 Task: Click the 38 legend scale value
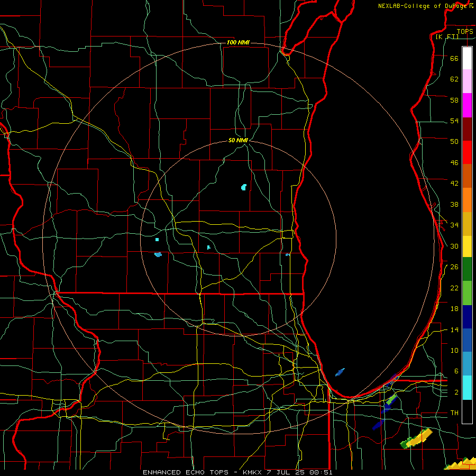(454, 204)
